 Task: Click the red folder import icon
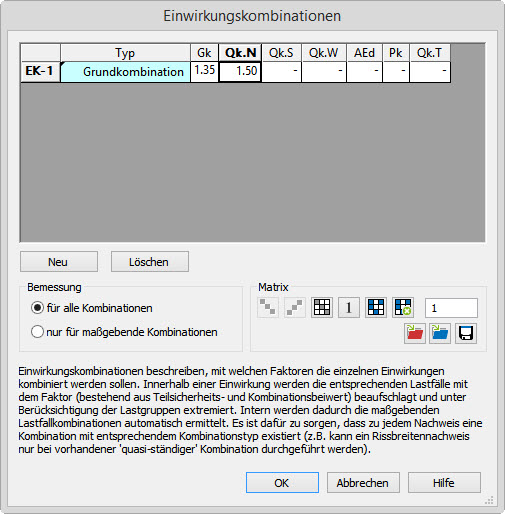click(x=415, y=333)
